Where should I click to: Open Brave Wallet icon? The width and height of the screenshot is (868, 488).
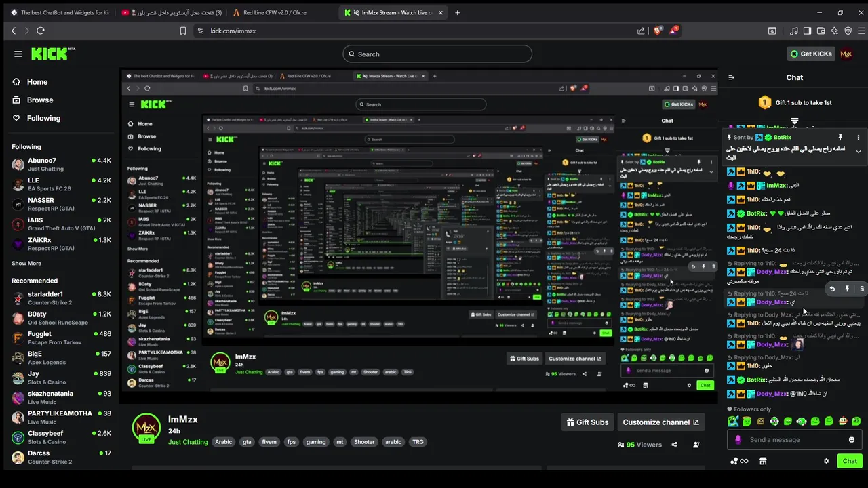pos(821,30)
